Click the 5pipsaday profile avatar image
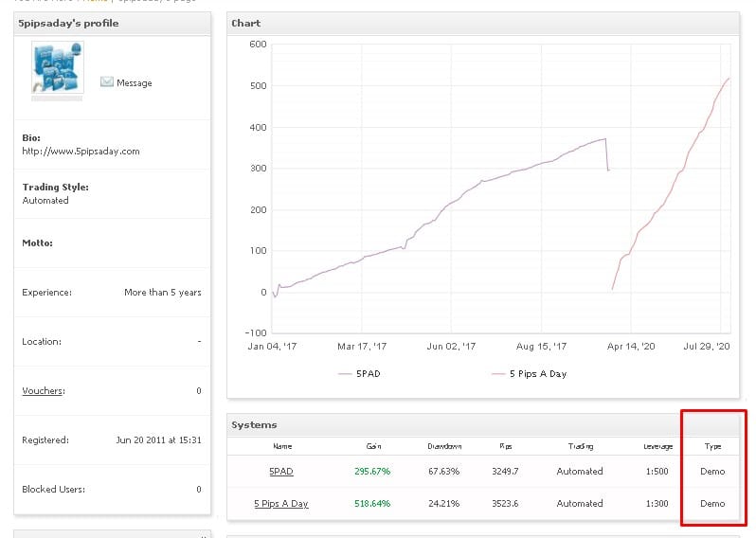Screen dimensions: 756x538 point(58,67)
